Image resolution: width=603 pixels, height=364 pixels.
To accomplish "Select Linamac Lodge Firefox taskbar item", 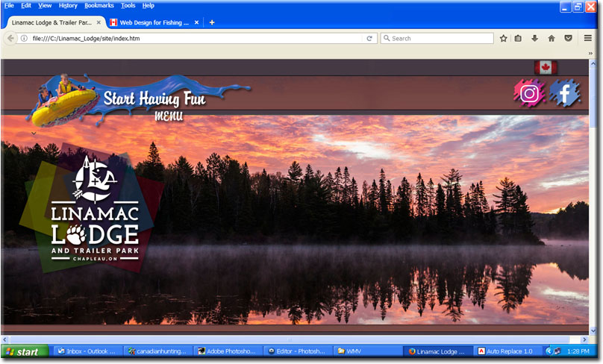I will [437, 351].
